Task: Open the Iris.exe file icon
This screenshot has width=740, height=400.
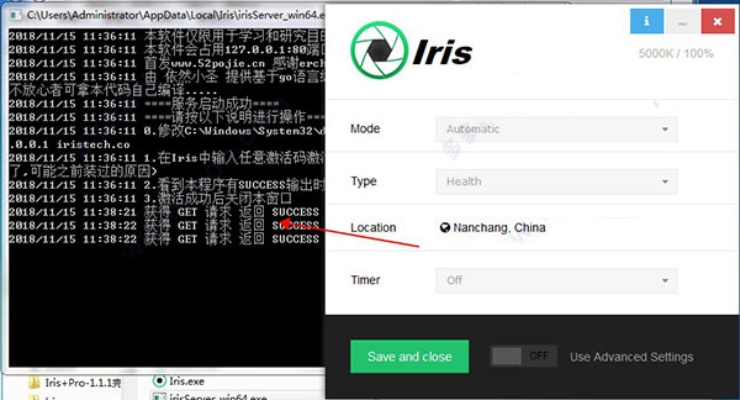Action: coord(158,381)
